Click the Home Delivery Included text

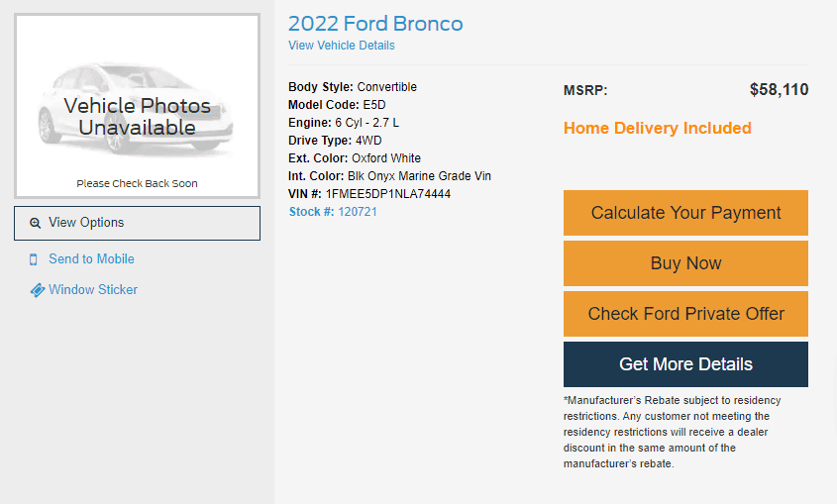click(x=658, y=128)
